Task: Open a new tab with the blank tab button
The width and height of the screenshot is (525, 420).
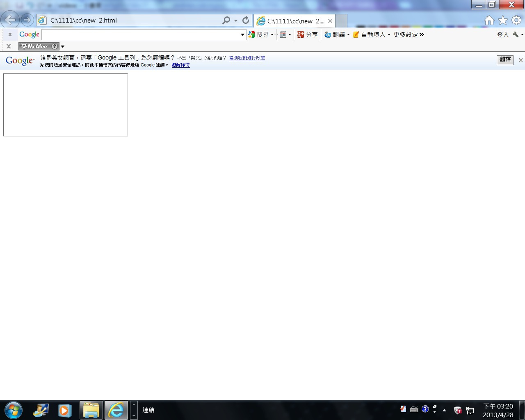Action: (341, 21)
